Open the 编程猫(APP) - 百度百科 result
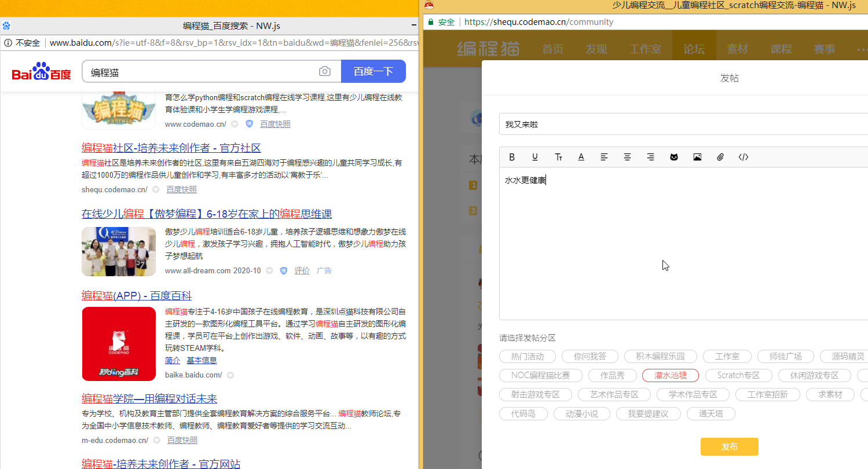 [137, 296]
